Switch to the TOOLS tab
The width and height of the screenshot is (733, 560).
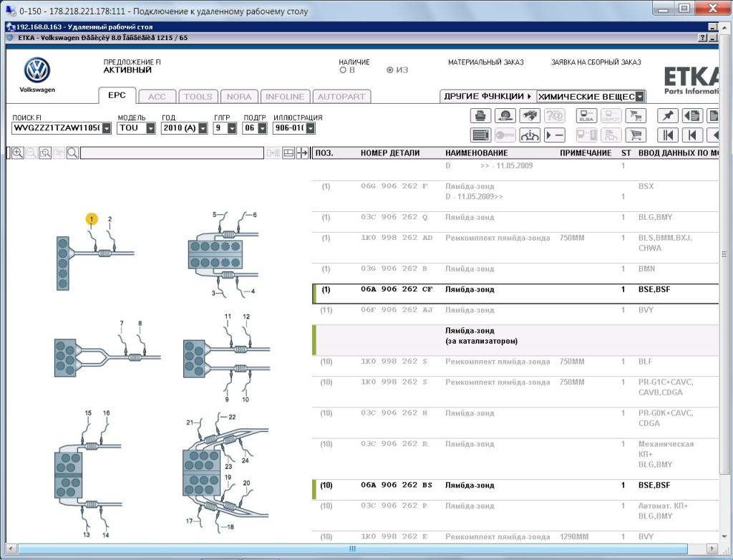tap(198, 97)
